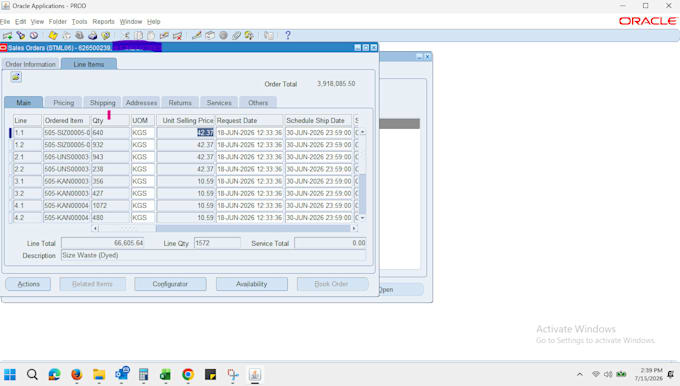Click the Qty cell showing 1072
680x386 pixels.
[110, 206]
